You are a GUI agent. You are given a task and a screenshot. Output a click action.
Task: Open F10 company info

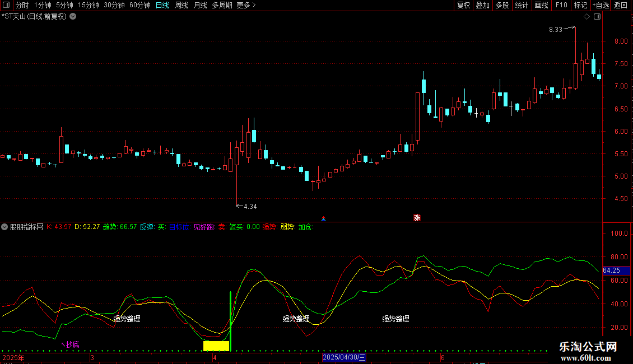[561, 5]
